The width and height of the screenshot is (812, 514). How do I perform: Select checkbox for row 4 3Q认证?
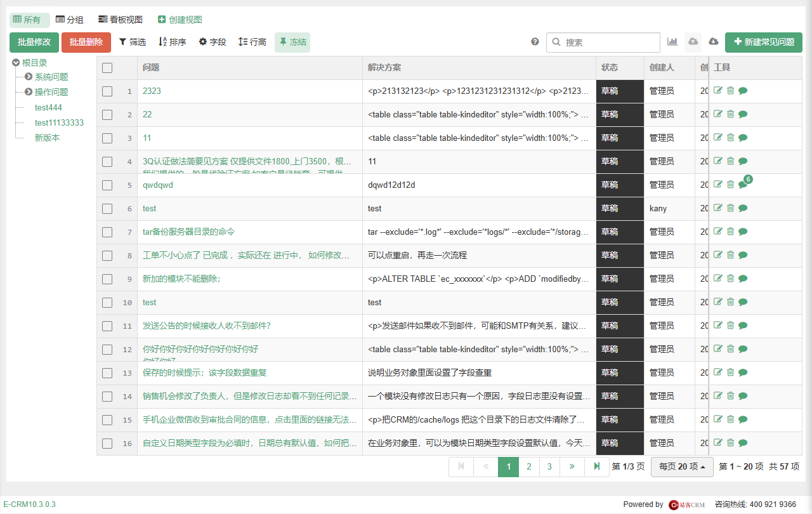click(x=107, y=162)
